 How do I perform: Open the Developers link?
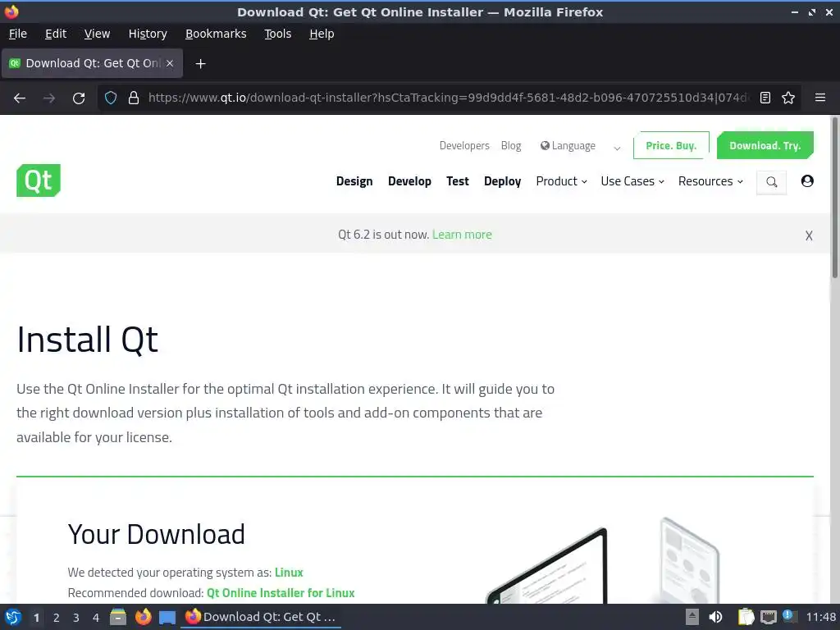point(464,146)
